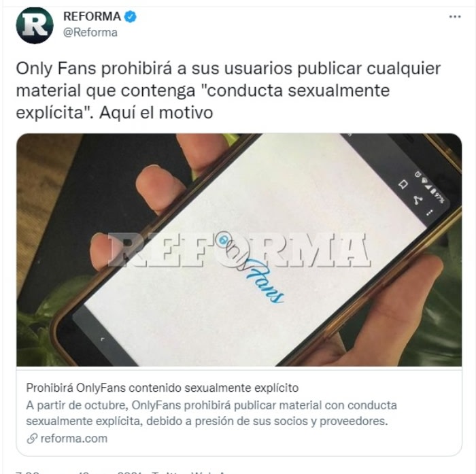Click the REFORMA watermark on the photo
The image size is (476, 474).
(x=239, y=250)
